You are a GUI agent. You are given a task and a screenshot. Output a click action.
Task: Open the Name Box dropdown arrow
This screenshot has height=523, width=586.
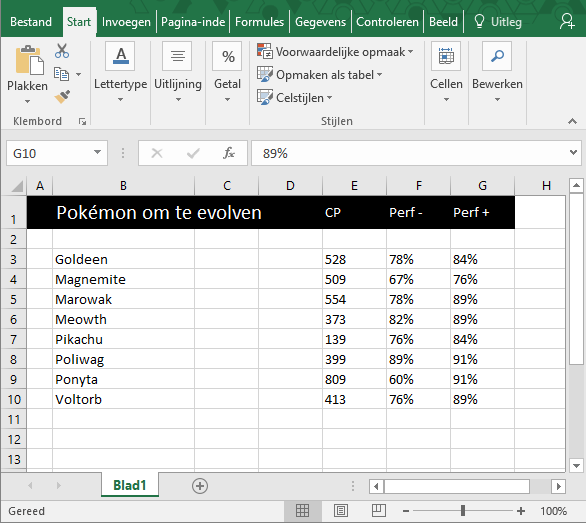click(97, 153)
